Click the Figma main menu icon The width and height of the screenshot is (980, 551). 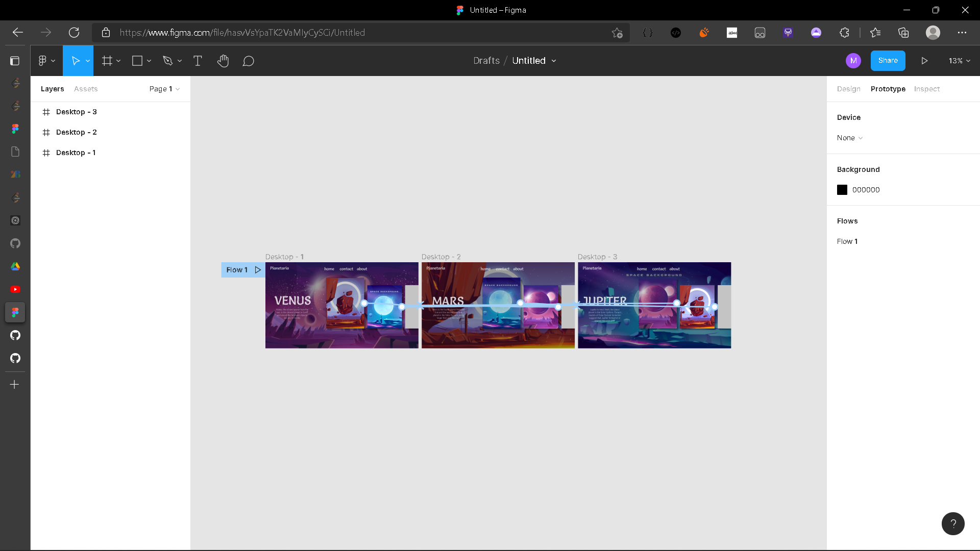pyautogui.click(x=43, y=60)
